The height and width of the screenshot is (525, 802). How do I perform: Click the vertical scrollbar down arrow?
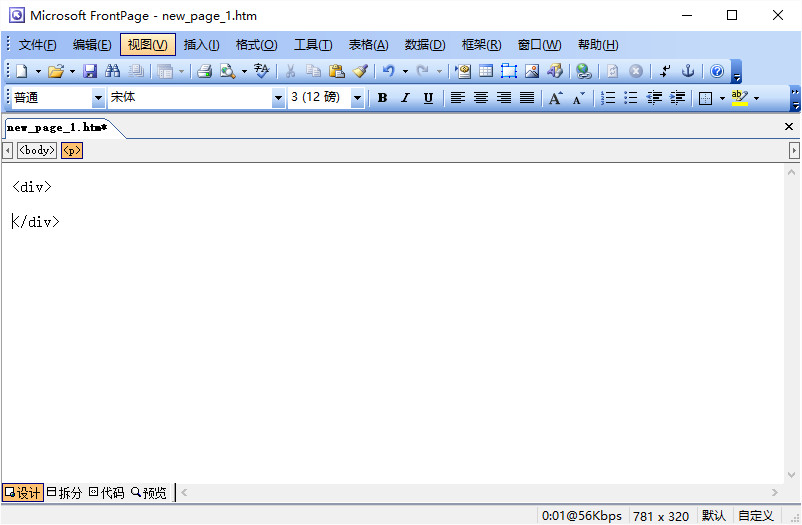pyautogui.click(x=791, y=475)
